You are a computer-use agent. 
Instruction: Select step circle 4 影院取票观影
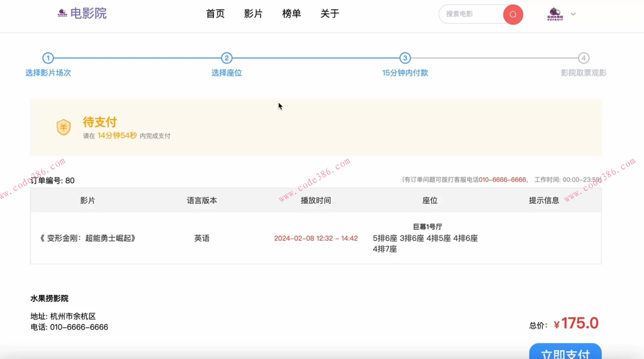(x=583, y=58)
